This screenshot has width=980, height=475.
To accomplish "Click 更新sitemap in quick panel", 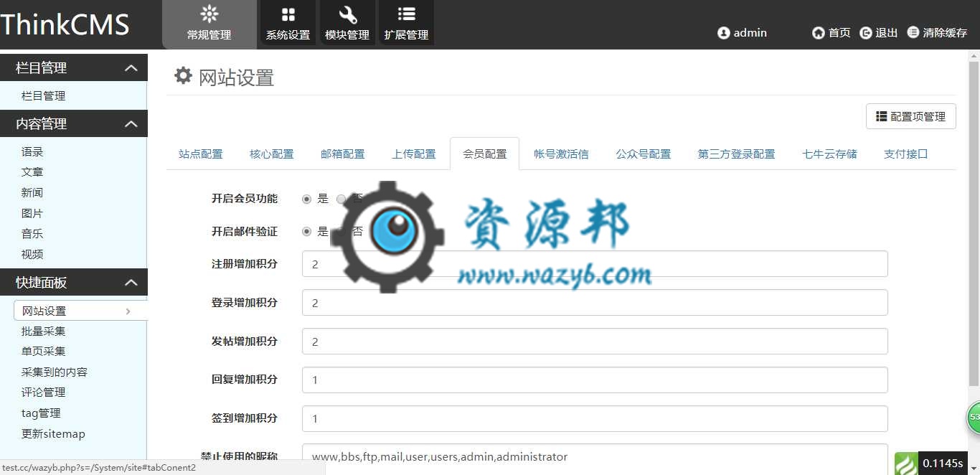I will click(x=53, y=434).
